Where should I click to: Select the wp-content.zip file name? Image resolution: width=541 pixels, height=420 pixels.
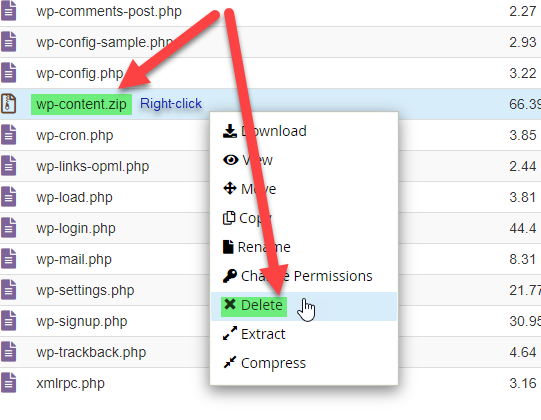81,104
